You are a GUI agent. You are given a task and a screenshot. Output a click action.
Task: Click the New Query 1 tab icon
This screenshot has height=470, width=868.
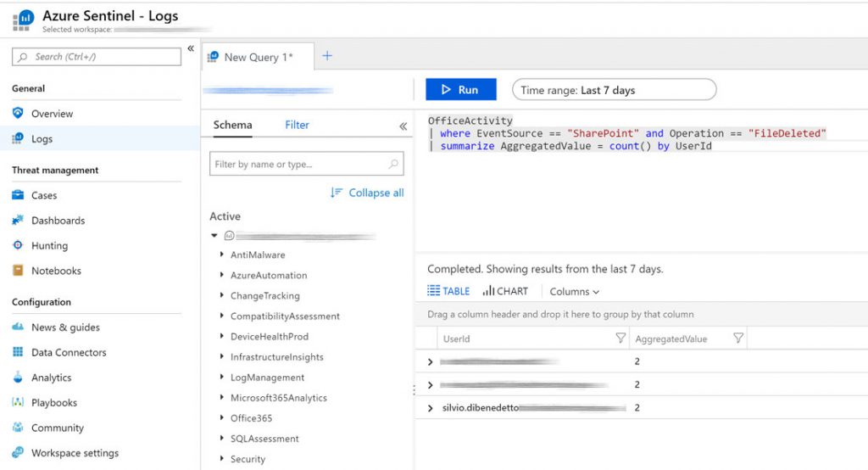click(x=213, y=57)
